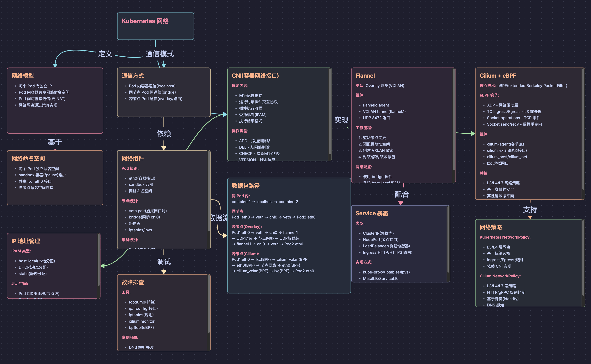Click the 配合 edge label
This screenshot has height=364, width=591.
[x=402, y=194]
